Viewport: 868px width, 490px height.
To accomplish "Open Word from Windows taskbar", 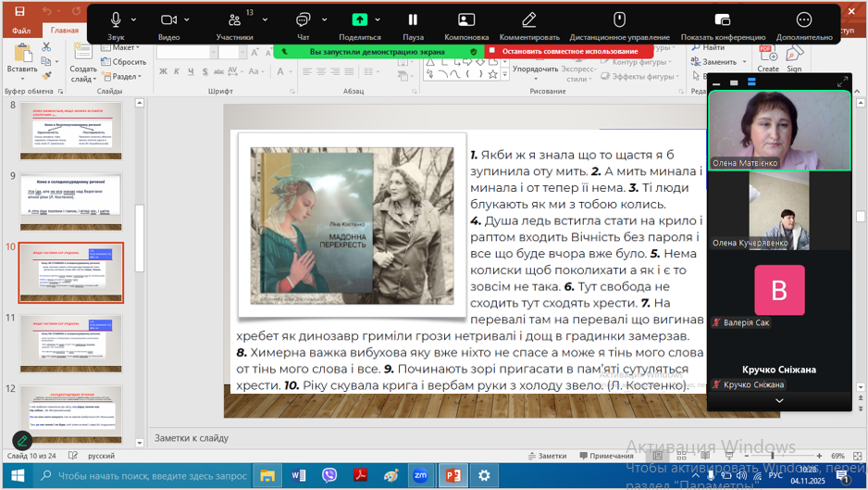I will 298,475.
